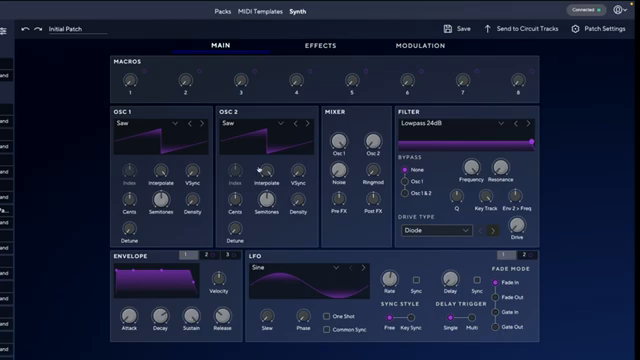Select the Gate In fade mode
Viewport: 640px width, 360px height.
pyautogui.click(x=495, y=312)
